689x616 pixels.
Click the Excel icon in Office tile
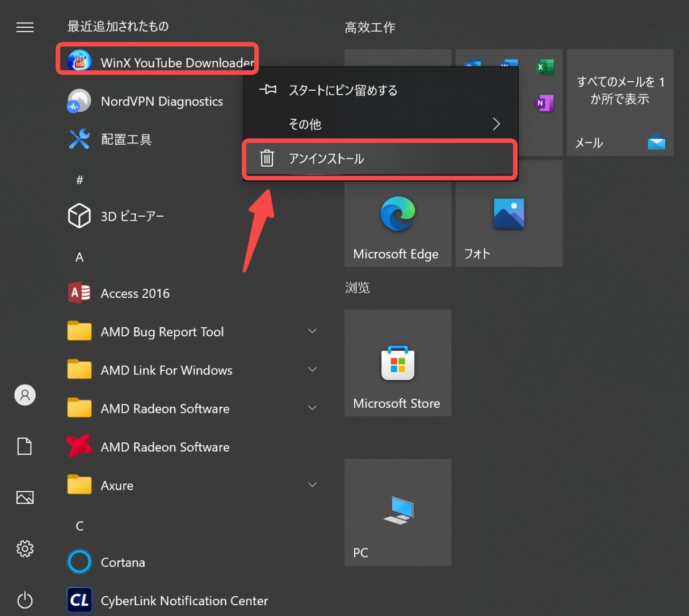(545, 67)
